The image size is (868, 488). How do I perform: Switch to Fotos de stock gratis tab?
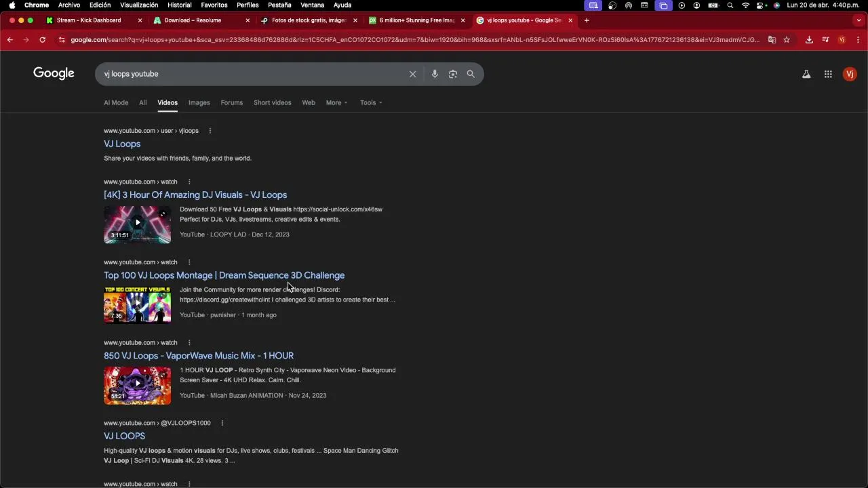tap(309, 20)
